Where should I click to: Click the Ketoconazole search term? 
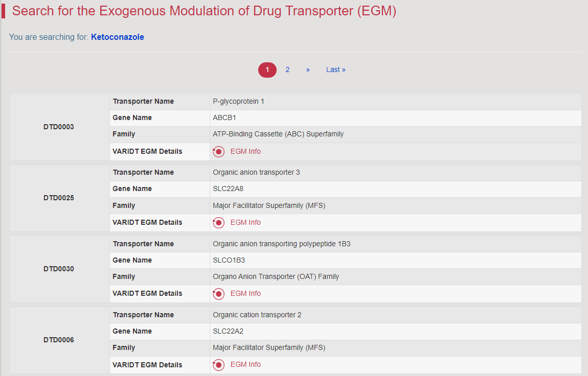tap(117, 37)
